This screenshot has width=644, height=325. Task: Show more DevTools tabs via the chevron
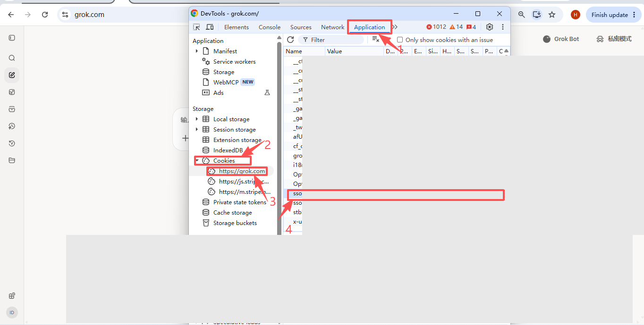pos(395,27)
